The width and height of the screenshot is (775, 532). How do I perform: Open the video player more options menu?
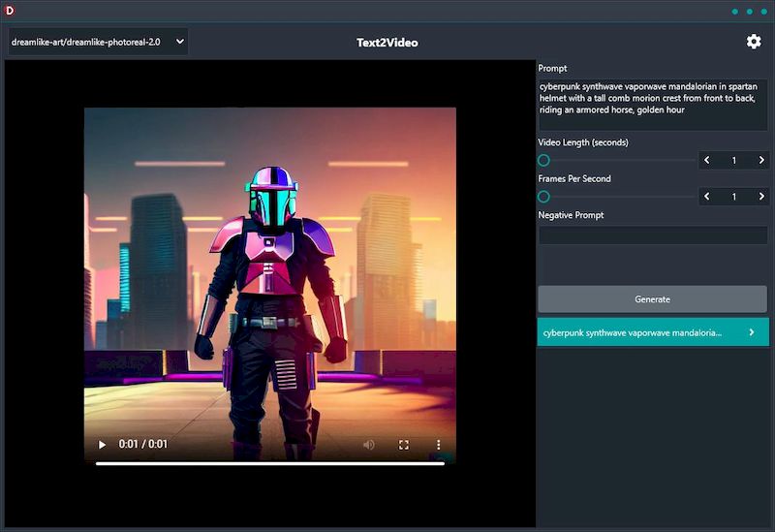point(438,445)
